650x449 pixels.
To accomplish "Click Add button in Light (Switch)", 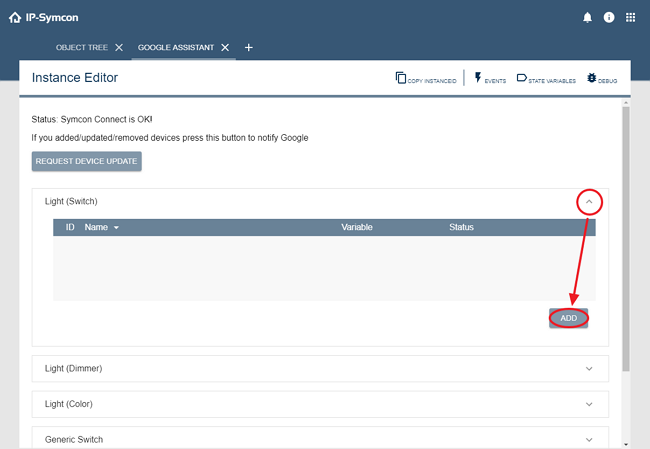I will [x=568, y=318].
